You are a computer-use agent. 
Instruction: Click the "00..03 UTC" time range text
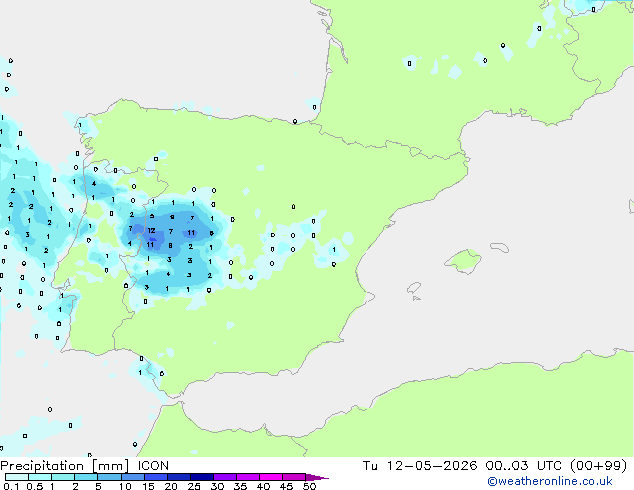pyautogui.click(x=524, y=466)
